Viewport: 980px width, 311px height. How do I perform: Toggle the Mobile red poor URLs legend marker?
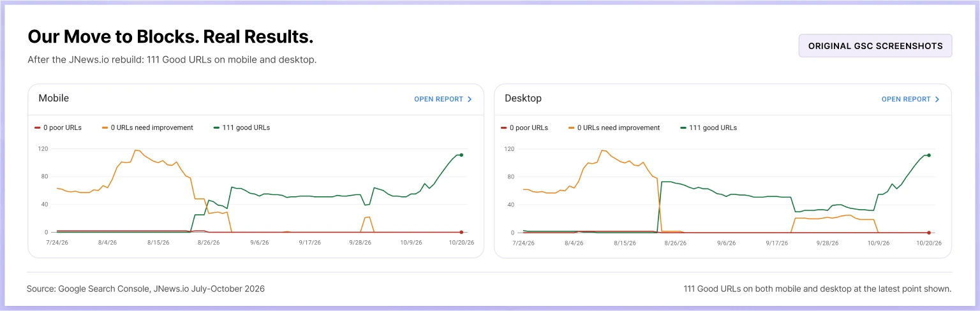click(x=37, y=127)
